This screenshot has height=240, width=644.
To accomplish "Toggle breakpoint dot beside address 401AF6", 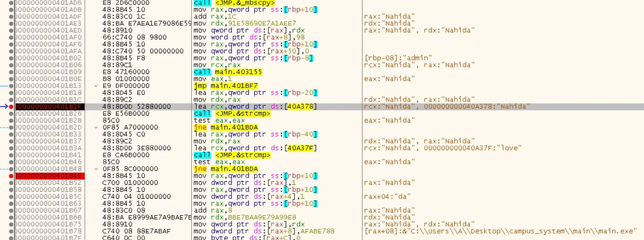I will click(x=11, y=44).
